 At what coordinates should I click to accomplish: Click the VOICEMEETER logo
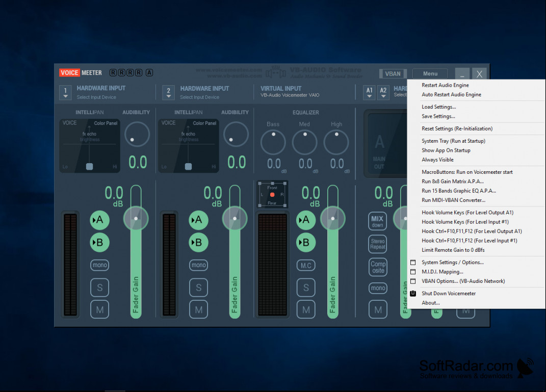click(x=81, y=73)
